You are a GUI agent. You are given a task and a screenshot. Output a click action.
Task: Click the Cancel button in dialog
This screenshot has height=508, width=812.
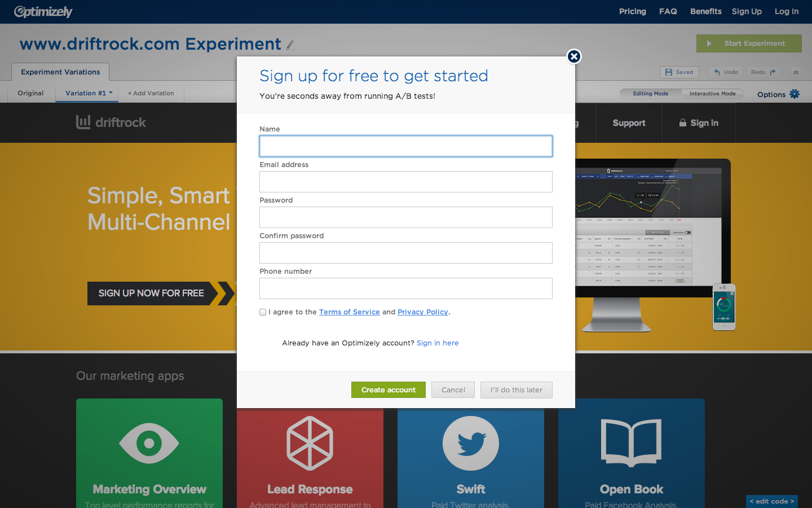(453, 390)
